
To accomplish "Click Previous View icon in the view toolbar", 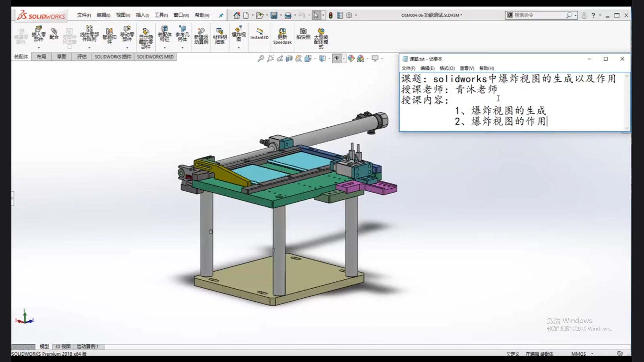I will [x=280, y=59].
